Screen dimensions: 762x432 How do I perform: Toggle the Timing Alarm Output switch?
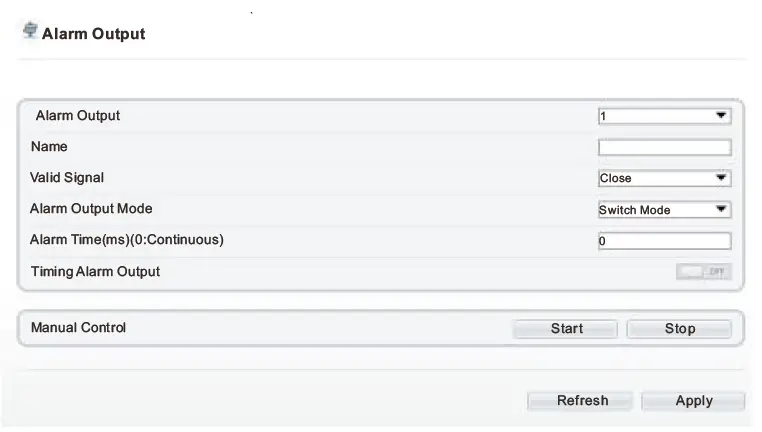click(704, 272)
